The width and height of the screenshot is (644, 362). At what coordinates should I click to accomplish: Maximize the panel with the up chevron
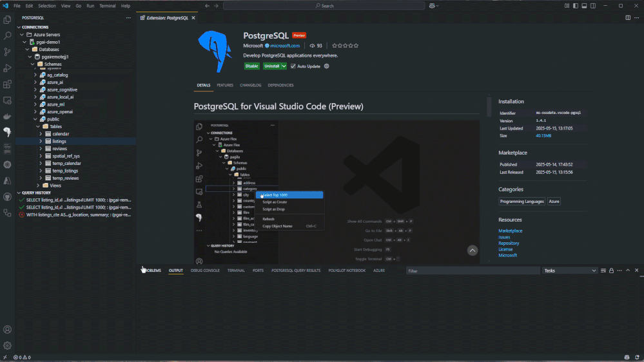pos(628,271)
